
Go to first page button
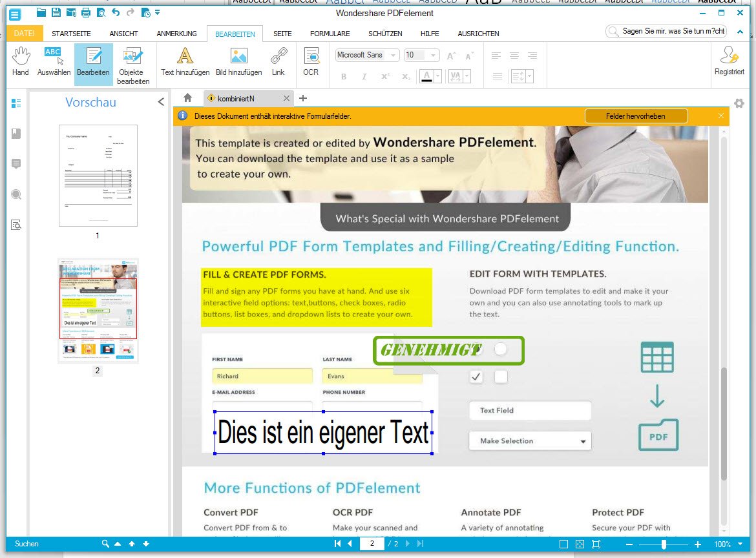(337, 544)
